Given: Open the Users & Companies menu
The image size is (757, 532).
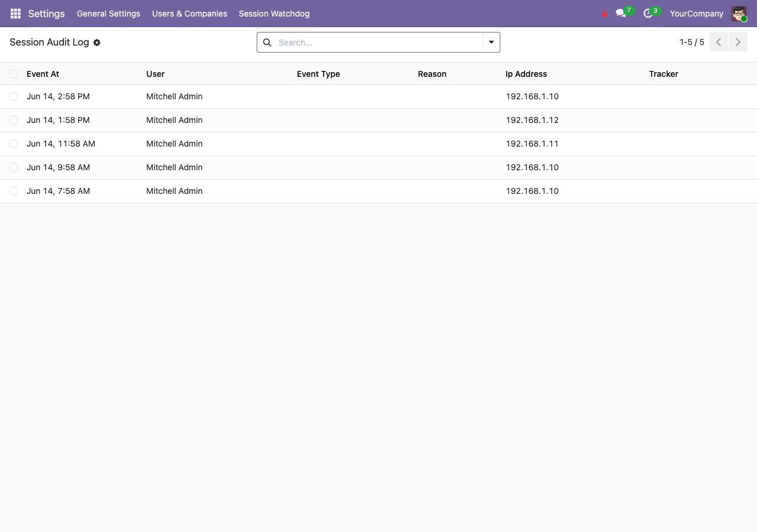Looking at the screenshot, I should tap(189, 14).
